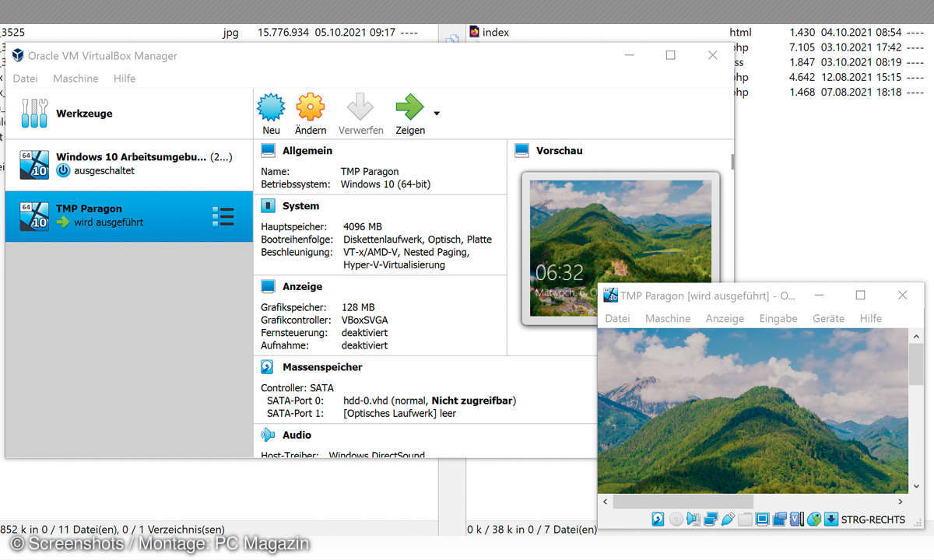Screen dimensions: 934x560
Task: Click left scroll arrow in TMP Paragon window
Action: [x=605, y=502]
